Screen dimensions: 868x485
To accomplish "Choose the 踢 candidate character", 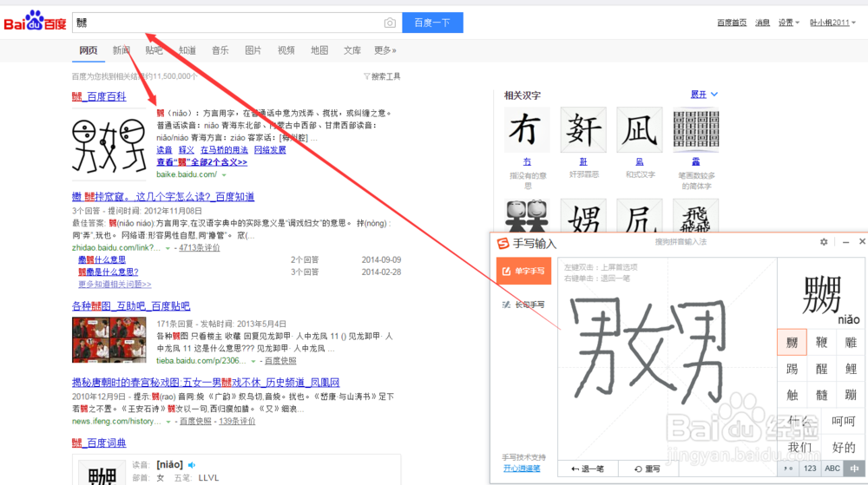I will (x=792, y=369).
